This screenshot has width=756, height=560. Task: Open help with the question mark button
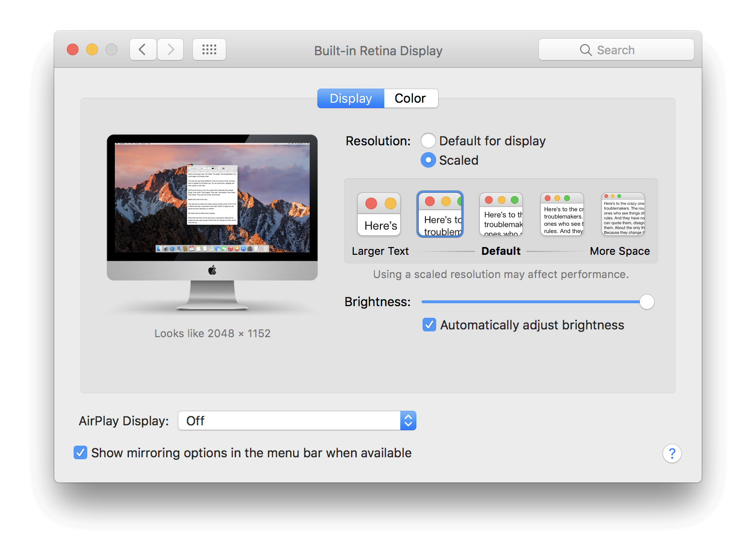coord(672,453)
